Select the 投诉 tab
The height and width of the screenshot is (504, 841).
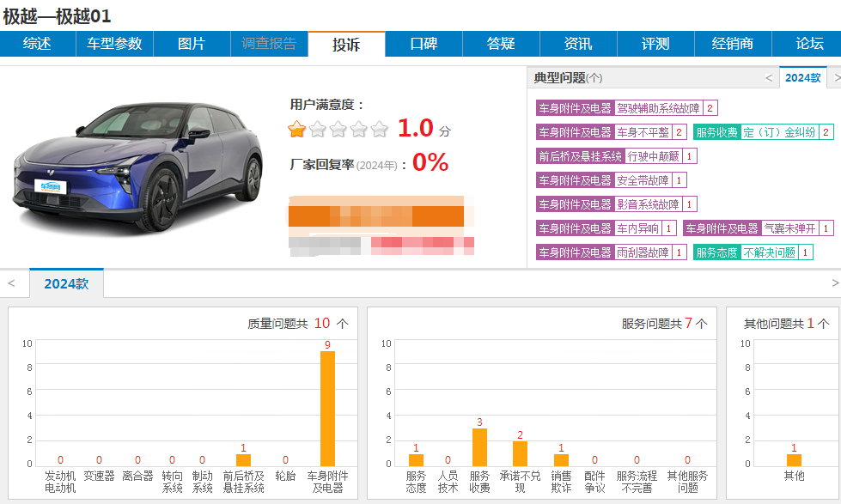346,44
